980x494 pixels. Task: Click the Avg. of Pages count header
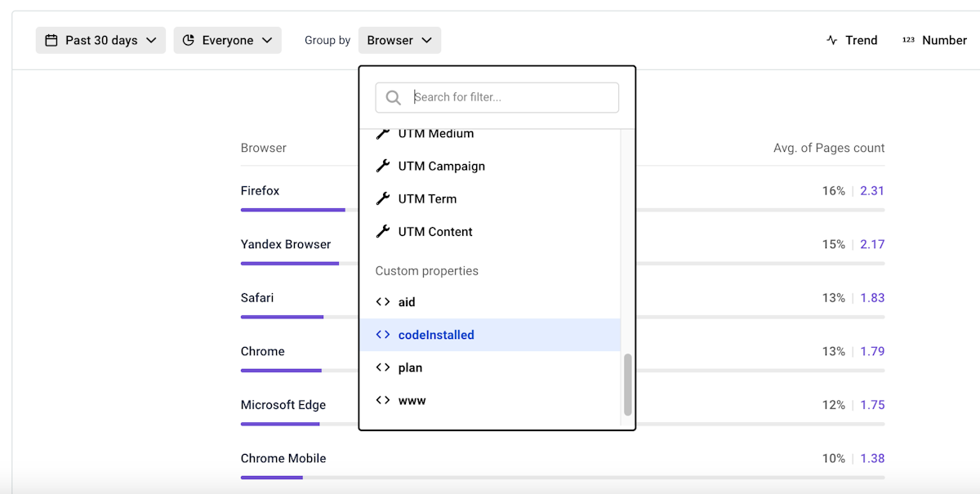(829, 148)
